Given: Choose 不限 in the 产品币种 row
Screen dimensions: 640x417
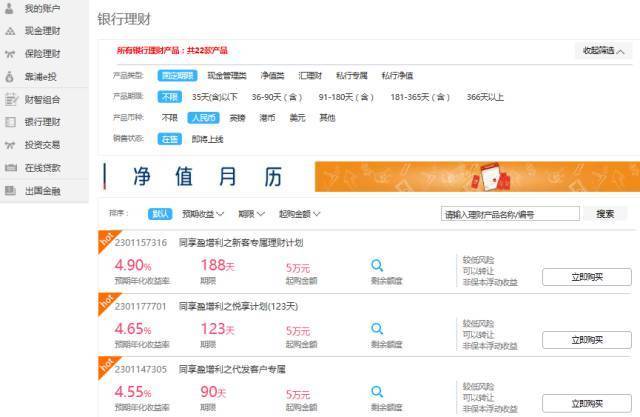Looking at the screenshot, I should pyautogui.click(x=169, y=118).
